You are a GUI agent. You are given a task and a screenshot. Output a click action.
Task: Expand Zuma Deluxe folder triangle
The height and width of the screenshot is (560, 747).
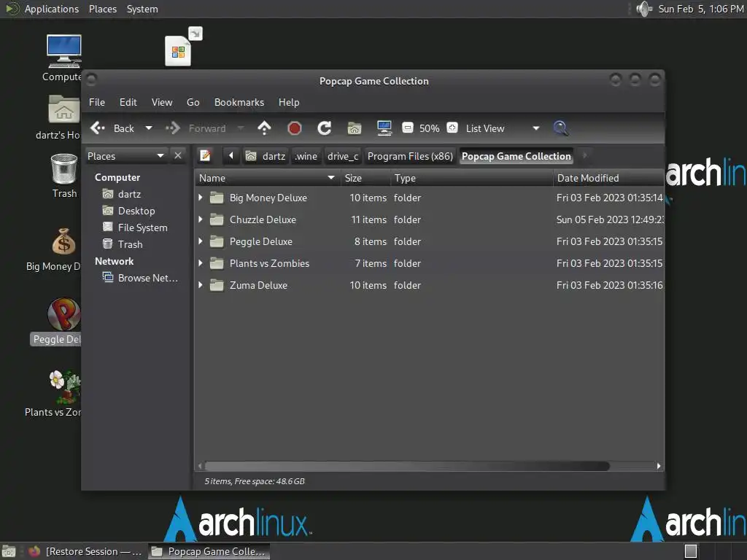click(201, 285)
